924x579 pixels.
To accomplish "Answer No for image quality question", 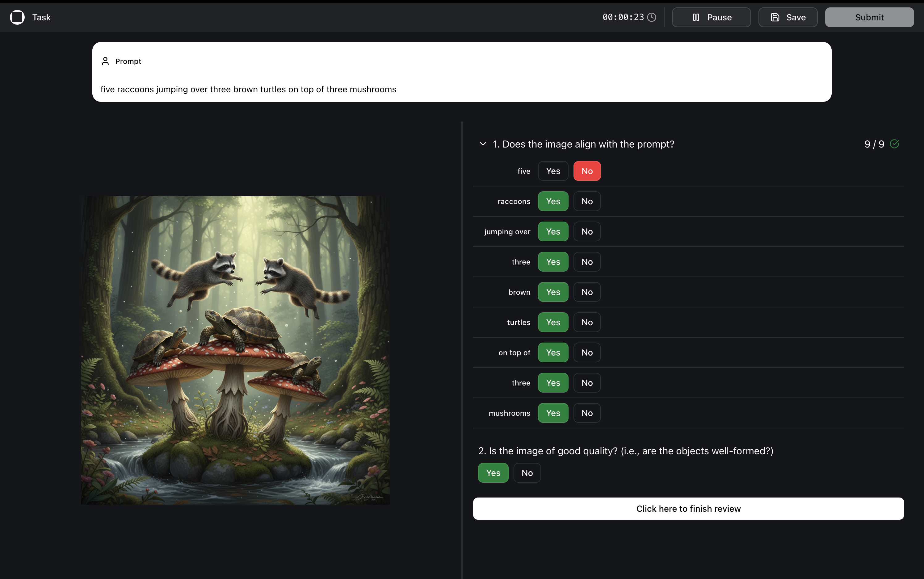I will click(x=527, y=473).
